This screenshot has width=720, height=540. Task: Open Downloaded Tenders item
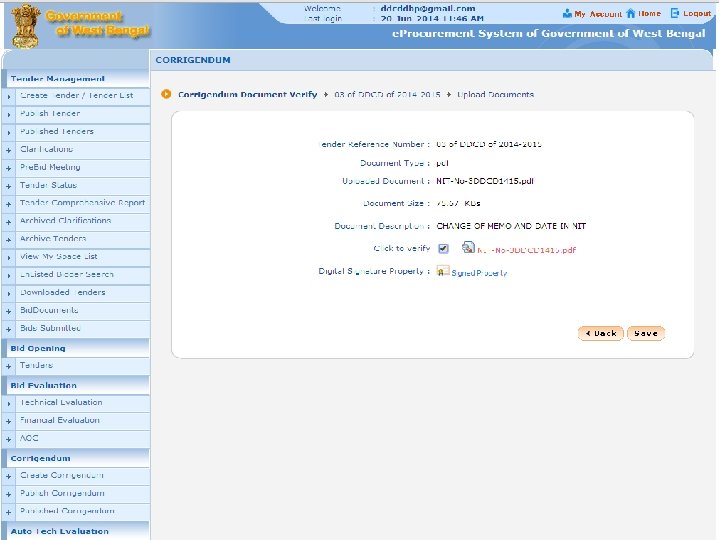[x=63, y=292]
